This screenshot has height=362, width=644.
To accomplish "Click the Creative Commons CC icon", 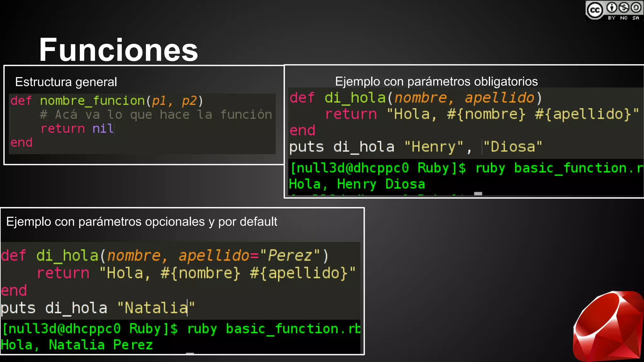I will pos(595,10).
